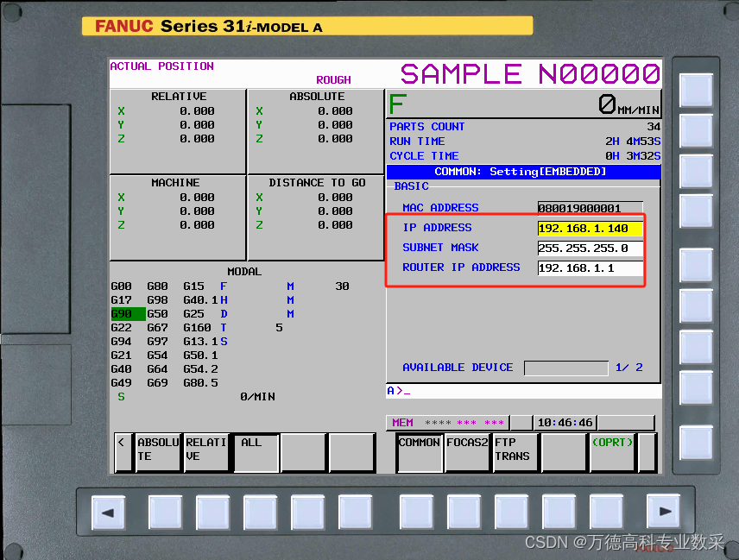Click the G00 modal code
Viewport: 739px width, 560px height.
(x=121, y=286)
